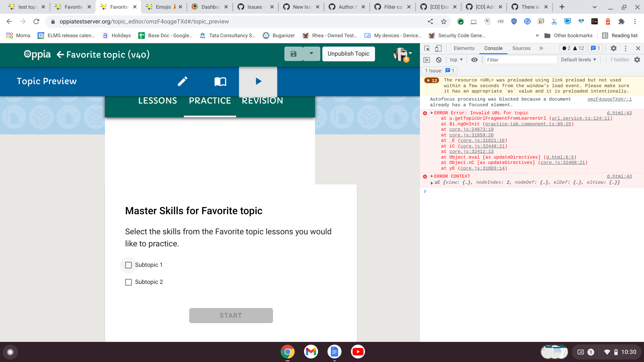The height and width of the screenshot is (362, 644).
Task: Check the Subtopic 2 checkbox
Action: pos(128,282)
